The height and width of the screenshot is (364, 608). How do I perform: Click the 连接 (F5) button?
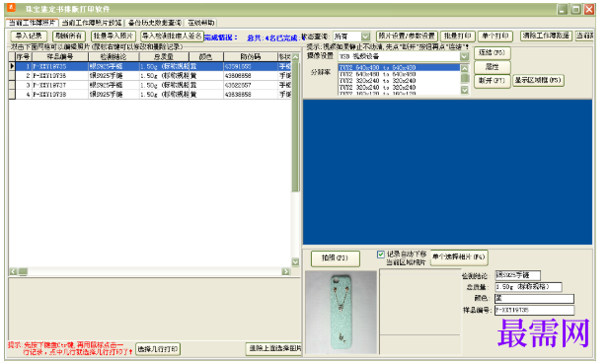tap(493, 52)
